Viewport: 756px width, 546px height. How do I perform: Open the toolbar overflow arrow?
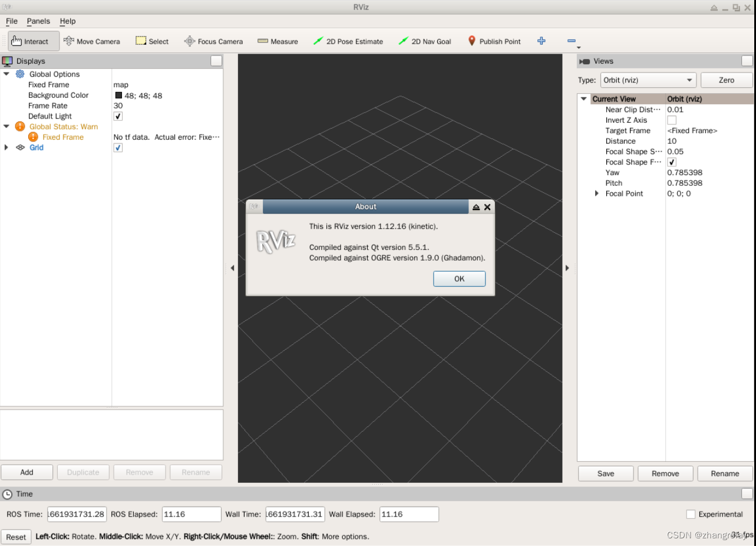[x=579, y=48]
